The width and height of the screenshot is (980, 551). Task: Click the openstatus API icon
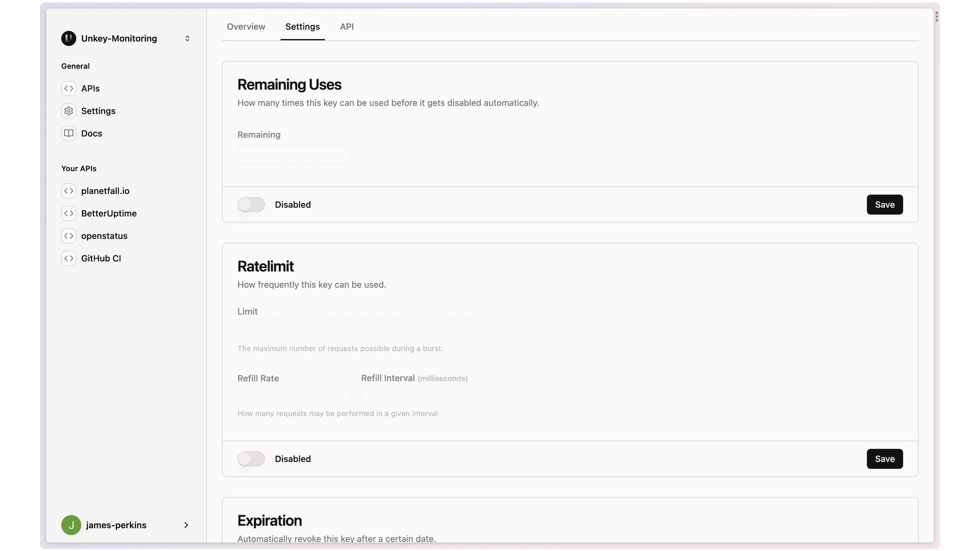tap(68, 236)
